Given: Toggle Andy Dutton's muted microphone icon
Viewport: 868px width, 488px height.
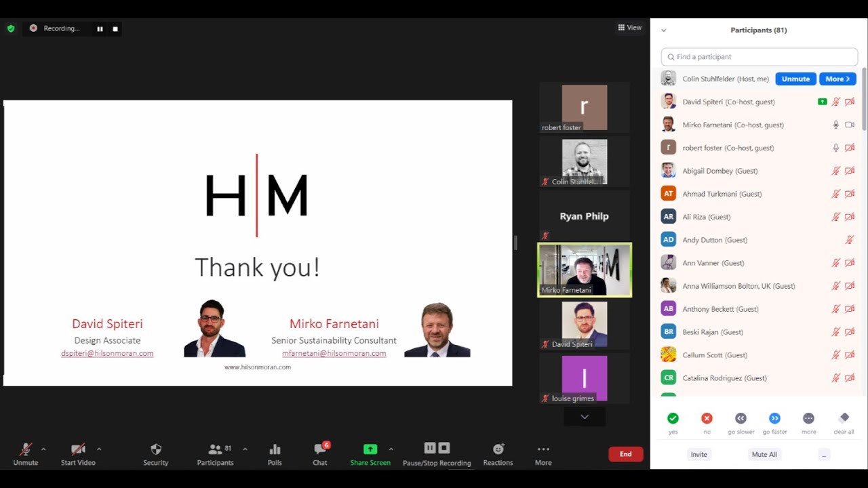Looking at the screenshot, I should click(849, 240).
